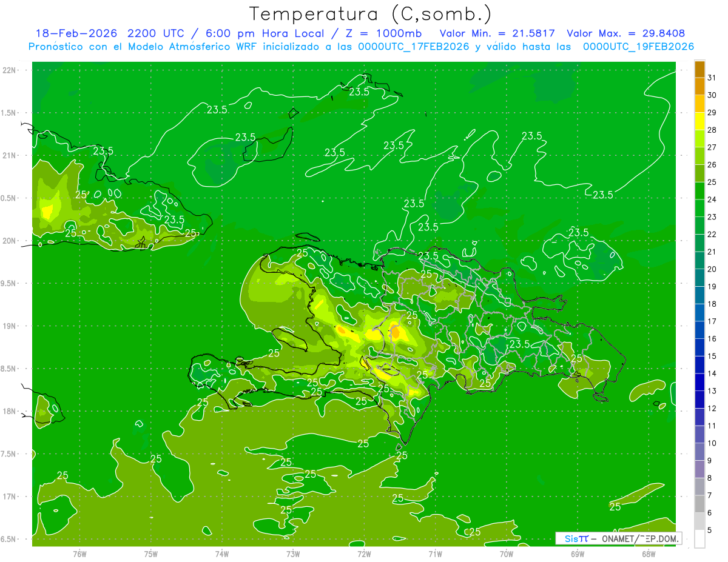Pick the purple legend band between 9 and 10
This screenshot has height=562, width=728.
[x=699, y=452]
